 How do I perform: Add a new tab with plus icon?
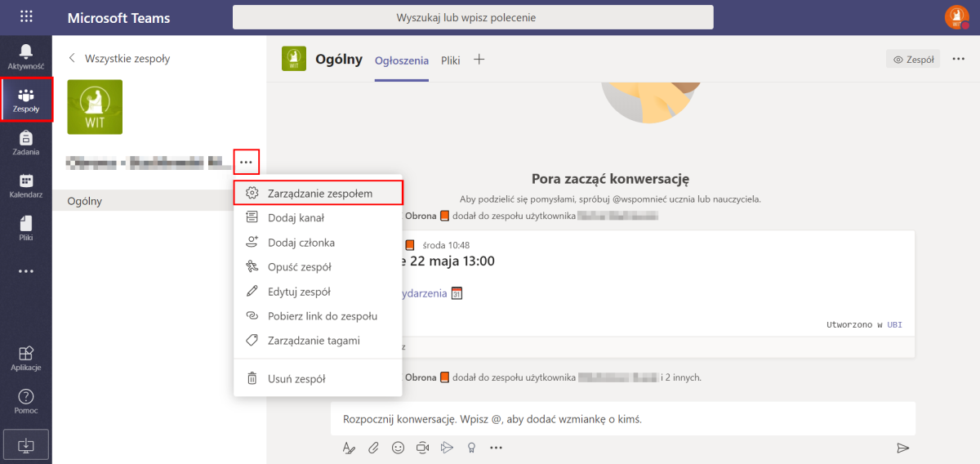coord(479,60)
